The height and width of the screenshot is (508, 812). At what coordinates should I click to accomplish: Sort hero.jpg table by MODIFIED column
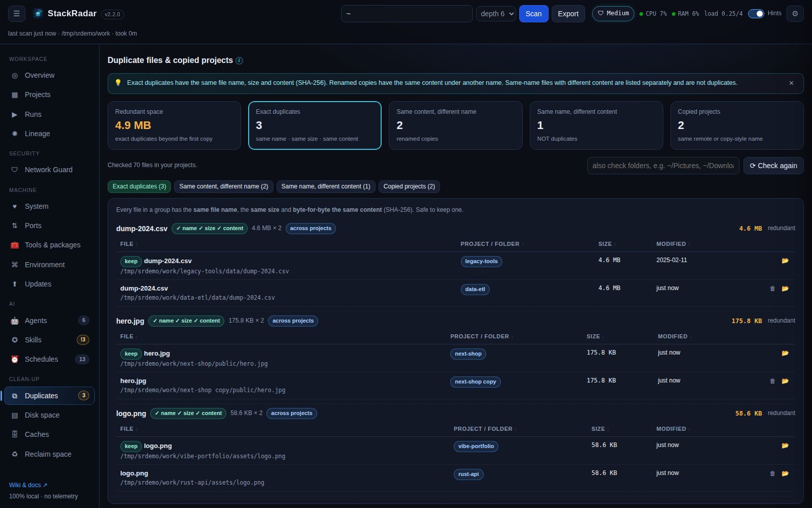[674, 336]
